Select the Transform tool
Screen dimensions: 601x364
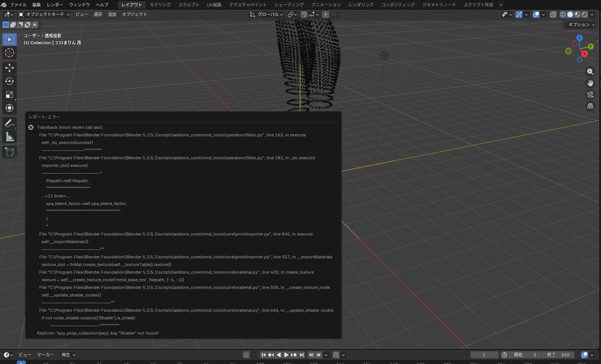click(x=10, y=108)
